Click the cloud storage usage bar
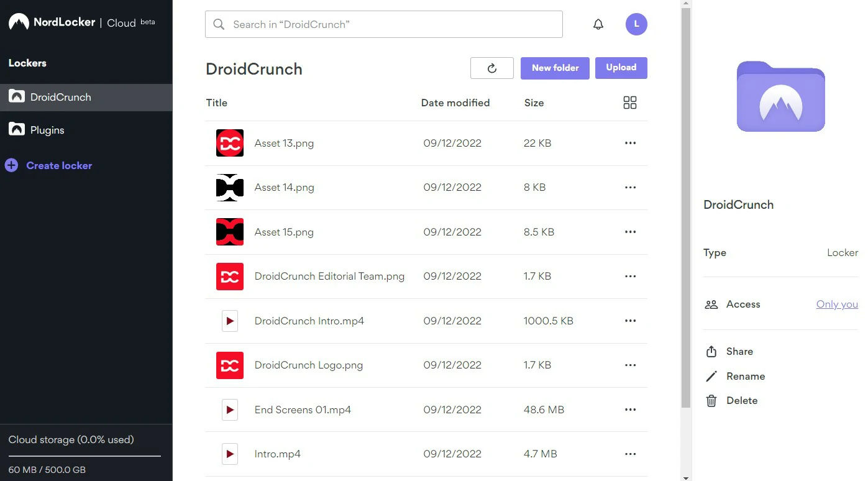868x481 pixels. click(x=85, y=456)
